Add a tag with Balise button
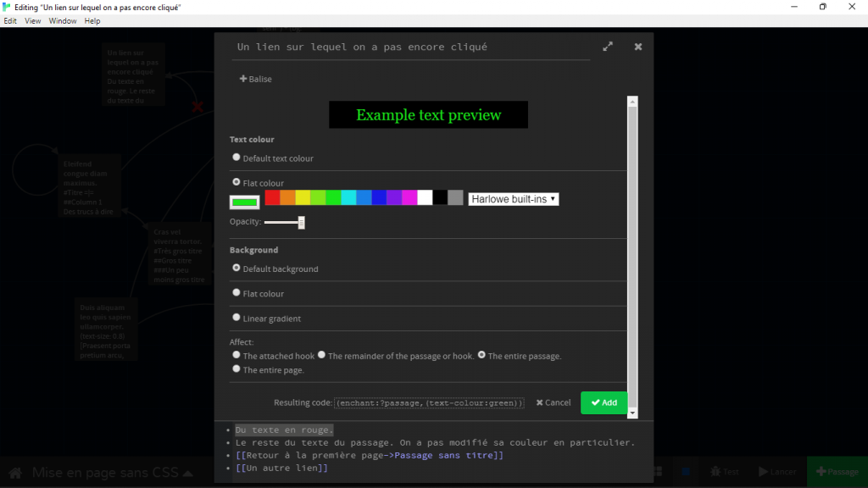 256,79
